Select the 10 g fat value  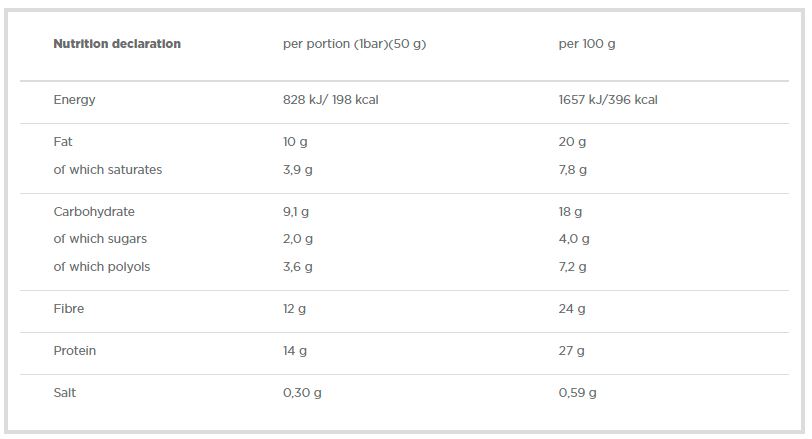click(x=295, y=142)
